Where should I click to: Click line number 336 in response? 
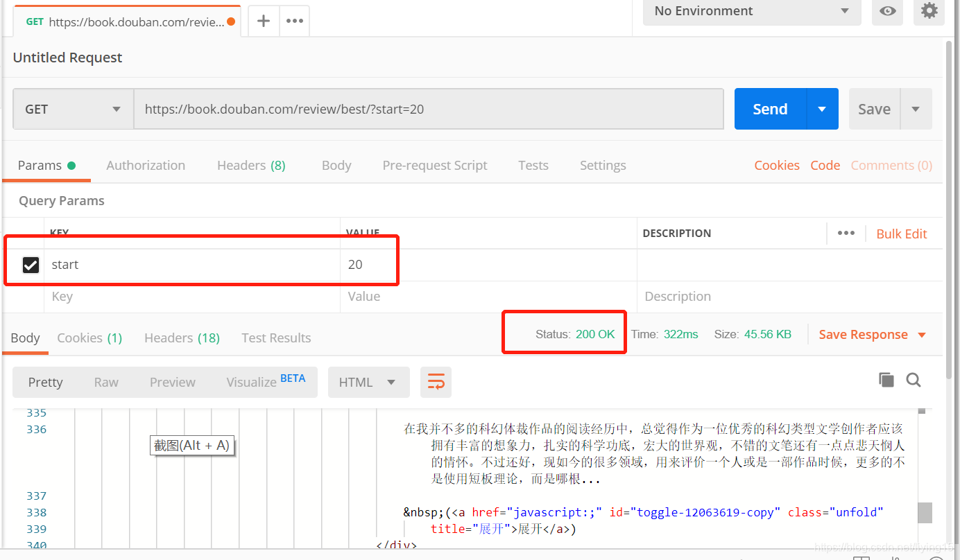(36, 429)
